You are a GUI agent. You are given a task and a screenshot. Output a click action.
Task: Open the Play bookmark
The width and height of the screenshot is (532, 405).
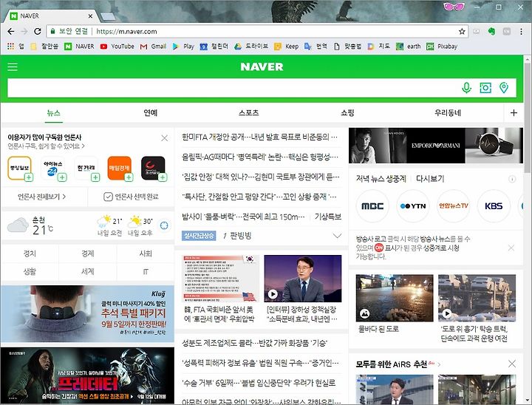pyautogui.click(x=183, y=46)
